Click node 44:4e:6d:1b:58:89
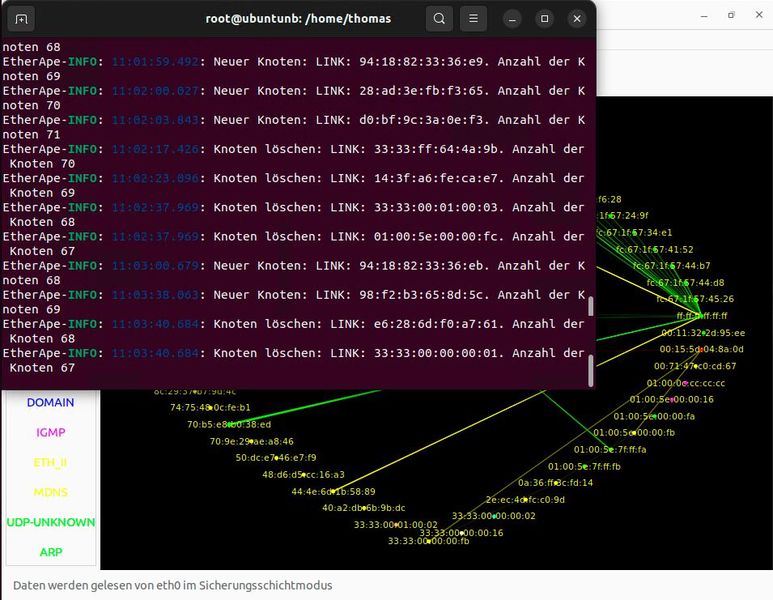 click(x=333, y=492)
